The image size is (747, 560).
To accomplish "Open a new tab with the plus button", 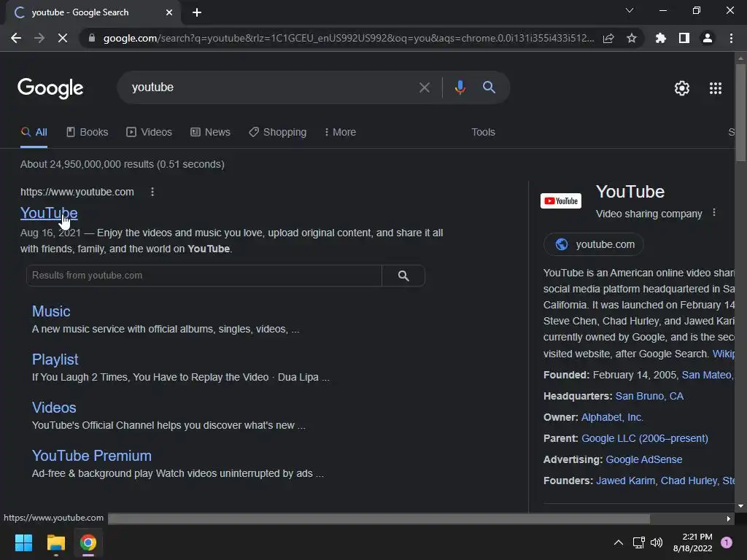I will pos(197,12).
